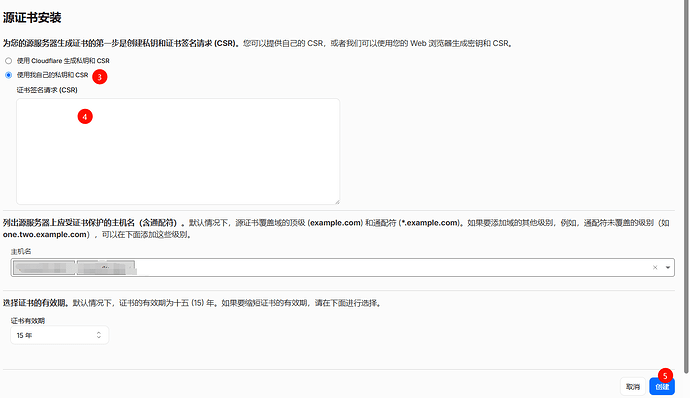The image size is (690, 398).
Task: Open the 证书有效期 15 年 selector
Action: [59, 335]
